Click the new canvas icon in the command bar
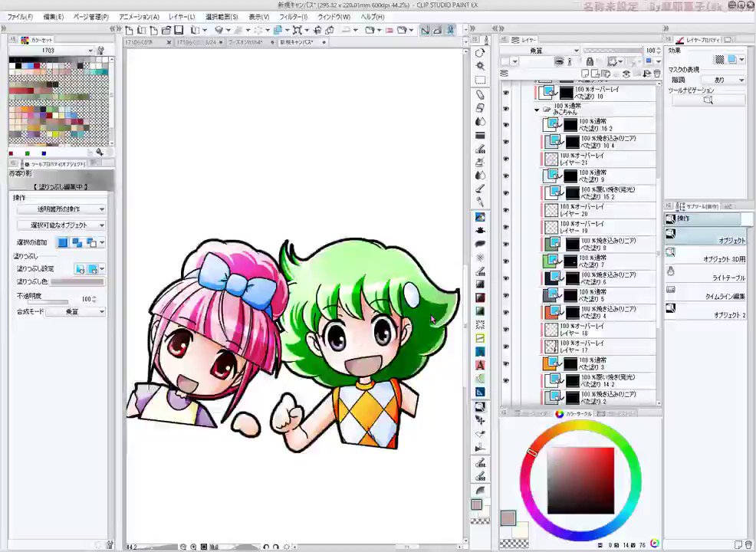 coord(130,31)
